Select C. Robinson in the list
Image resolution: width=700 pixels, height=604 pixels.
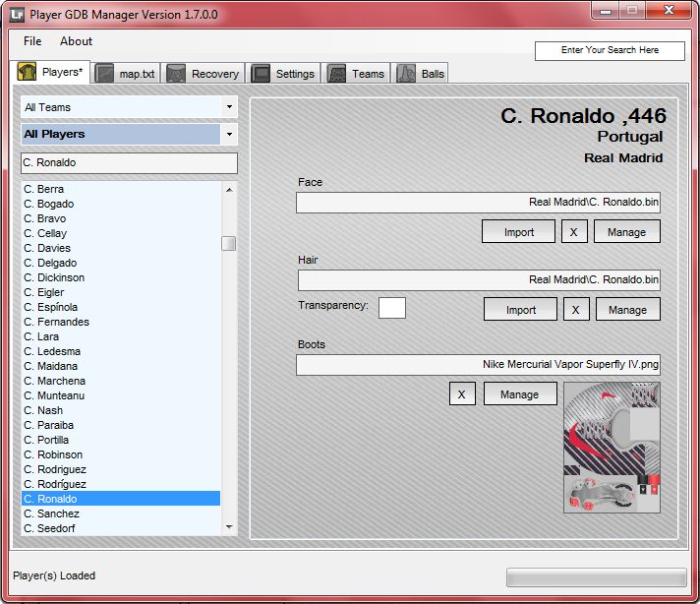(x=121, y=454)
